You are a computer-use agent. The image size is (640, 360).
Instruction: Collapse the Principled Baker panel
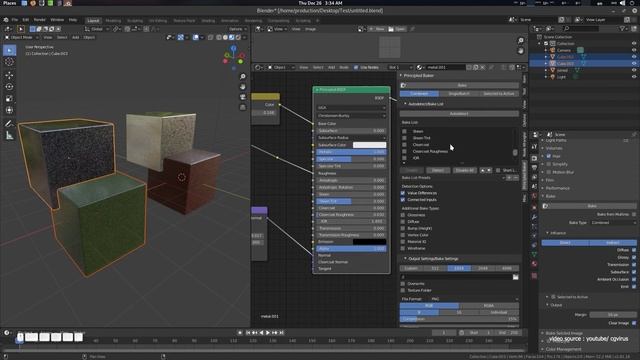pyautogui.click(x=401, y=76)
